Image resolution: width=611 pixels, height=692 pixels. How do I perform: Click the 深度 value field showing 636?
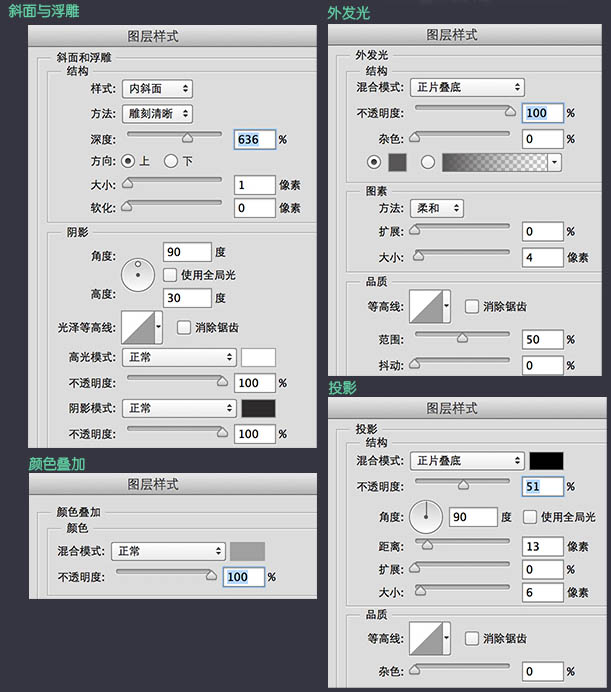255,139
